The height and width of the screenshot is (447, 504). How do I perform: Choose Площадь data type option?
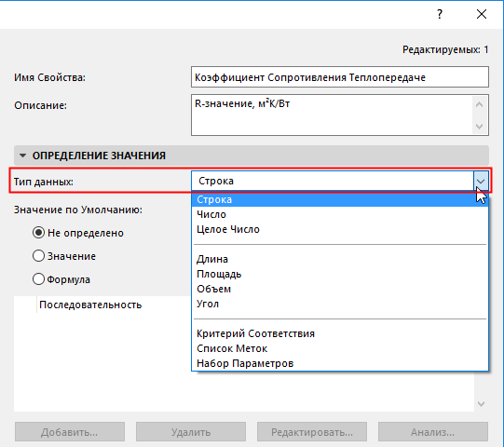[340, 274]
